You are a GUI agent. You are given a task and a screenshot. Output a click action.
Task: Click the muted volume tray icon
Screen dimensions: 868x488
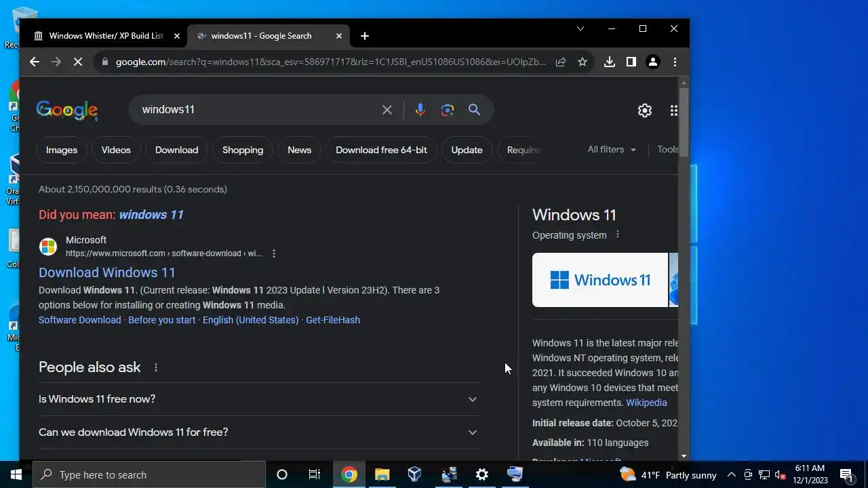(x=781, y=474)
